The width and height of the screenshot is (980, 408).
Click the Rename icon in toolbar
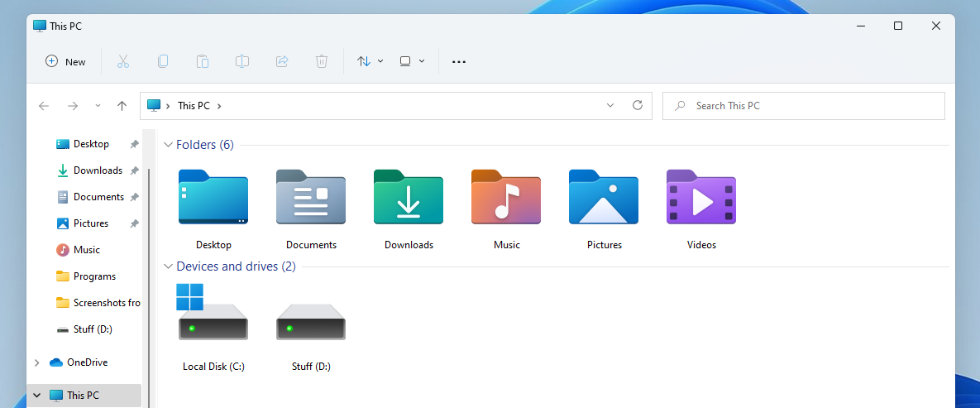point(241,61)
